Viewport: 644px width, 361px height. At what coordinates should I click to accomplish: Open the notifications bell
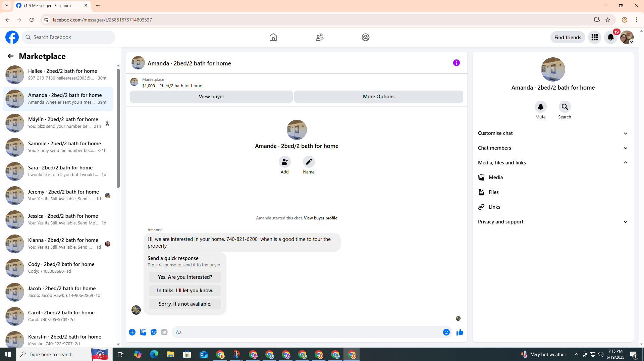611,37
